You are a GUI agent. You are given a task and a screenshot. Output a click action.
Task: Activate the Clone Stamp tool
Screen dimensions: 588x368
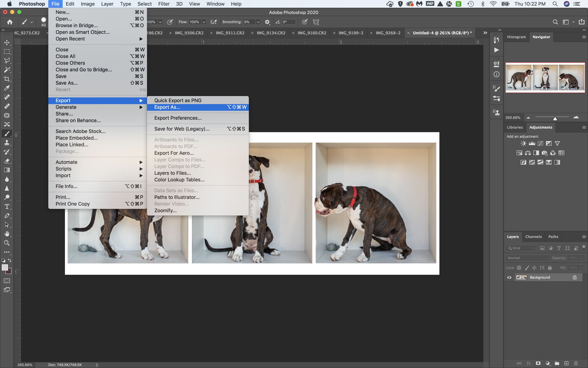[x=7, y=143]
